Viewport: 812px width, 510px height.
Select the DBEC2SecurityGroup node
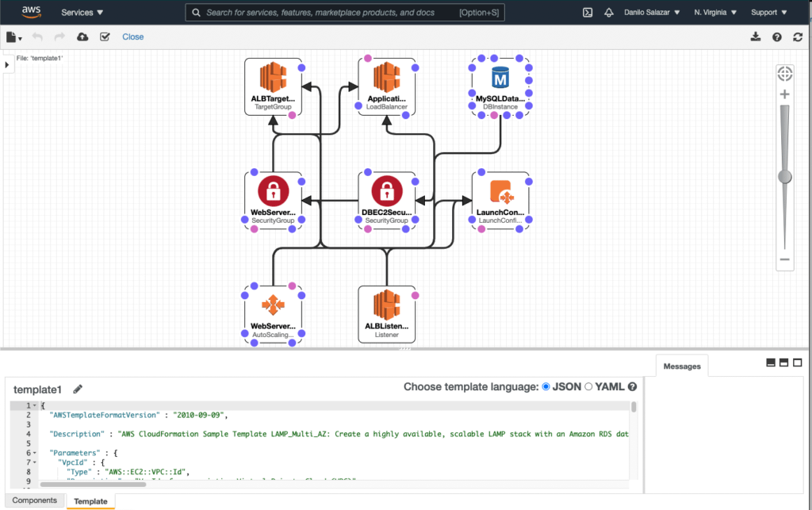pos(386,201)
